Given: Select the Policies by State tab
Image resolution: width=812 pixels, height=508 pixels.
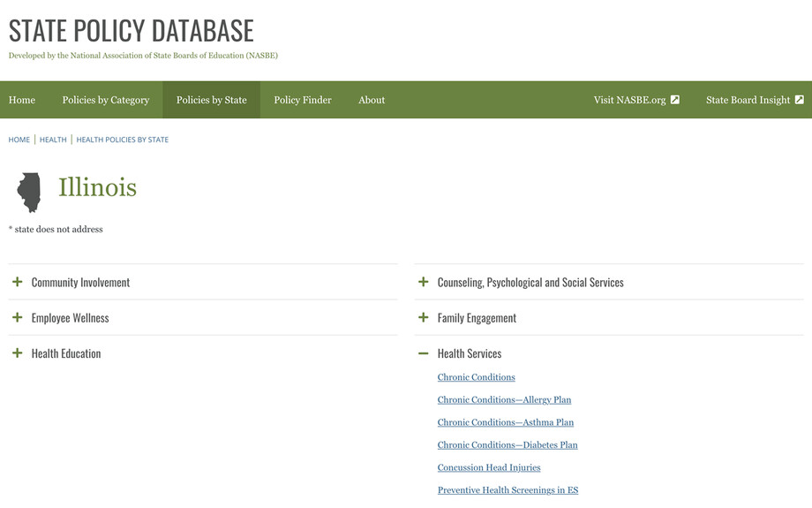Looking at the screenshot, I should [x=211, y=100].
